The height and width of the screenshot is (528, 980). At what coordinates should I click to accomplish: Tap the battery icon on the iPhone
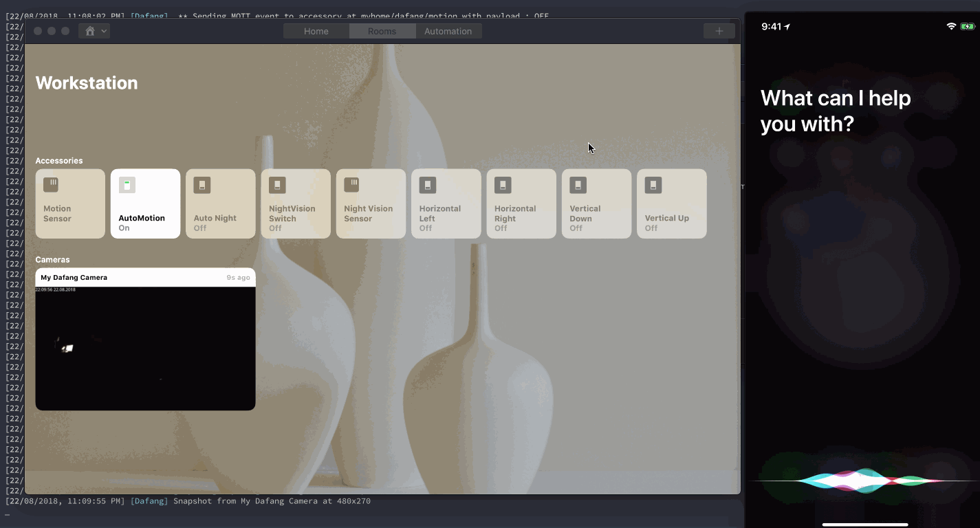click(x=968, y=26)
